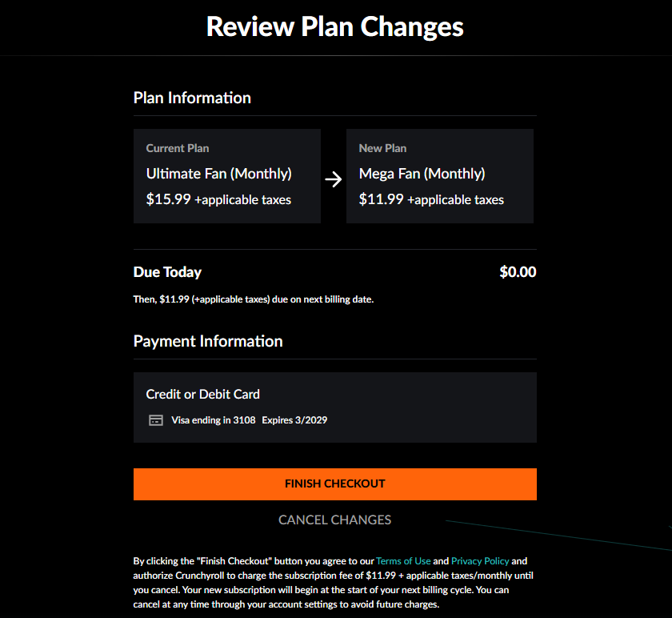Select CANCEL CHANGES to abort the plan switch
Screen dimensions: 672x618
pos(334,520)
